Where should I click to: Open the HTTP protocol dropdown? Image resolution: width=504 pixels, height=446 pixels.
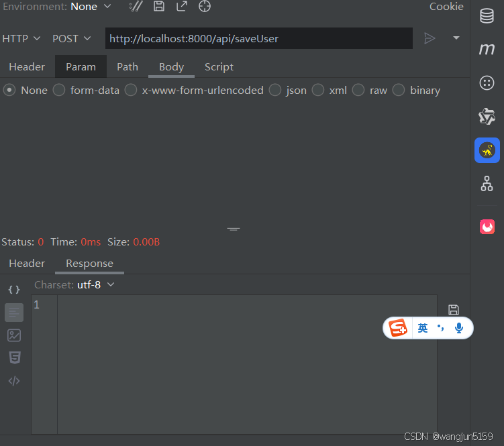21,38
